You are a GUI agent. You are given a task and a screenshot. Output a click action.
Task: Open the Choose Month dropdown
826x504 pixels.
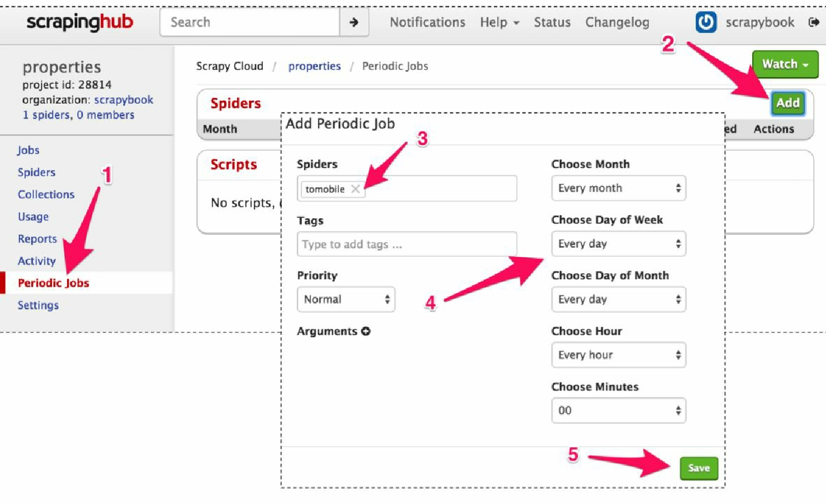619,188
